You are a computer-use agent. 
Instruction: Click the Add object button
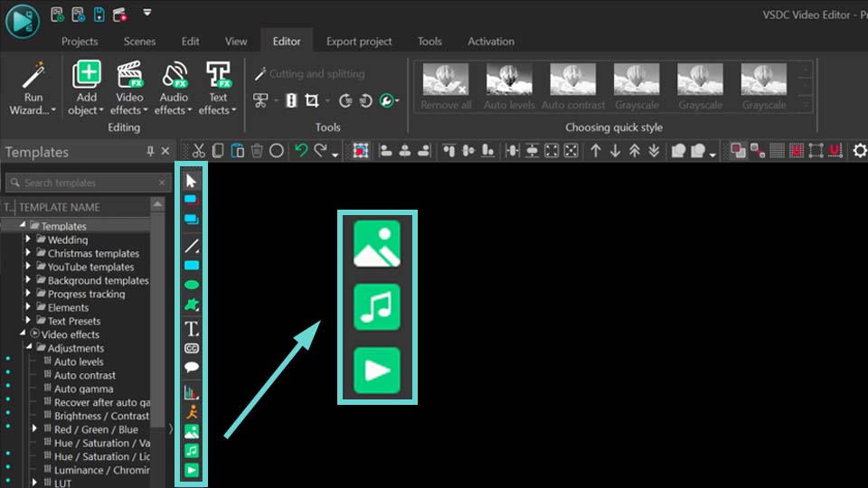87,88
